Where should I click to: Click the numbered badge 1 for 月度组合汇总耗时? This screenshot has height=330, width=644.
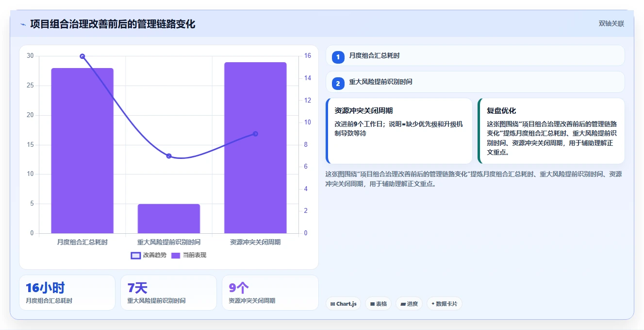coord(338,57)
